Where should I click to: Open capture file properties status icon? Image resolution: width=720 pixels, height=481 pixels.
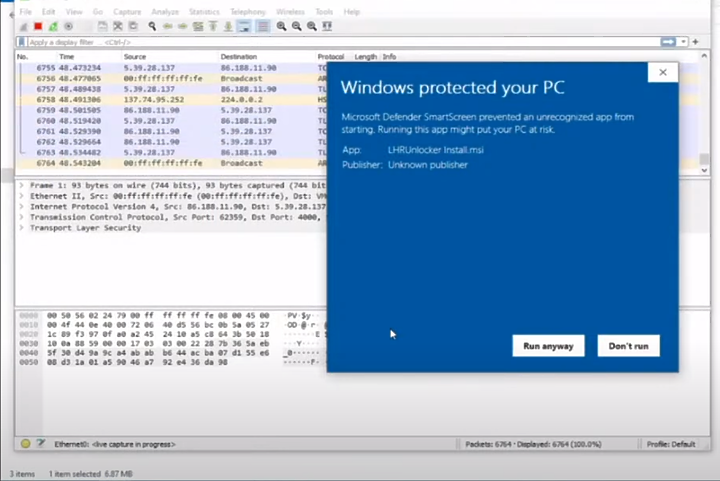coord(41,443)
